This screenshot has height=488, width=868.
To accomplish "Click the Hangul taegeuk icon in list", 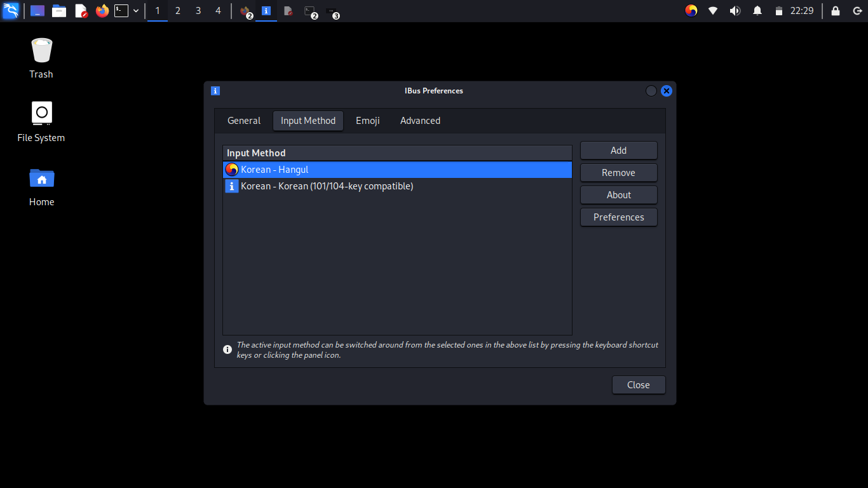I will pyautogui.click(x=232, y=170).
